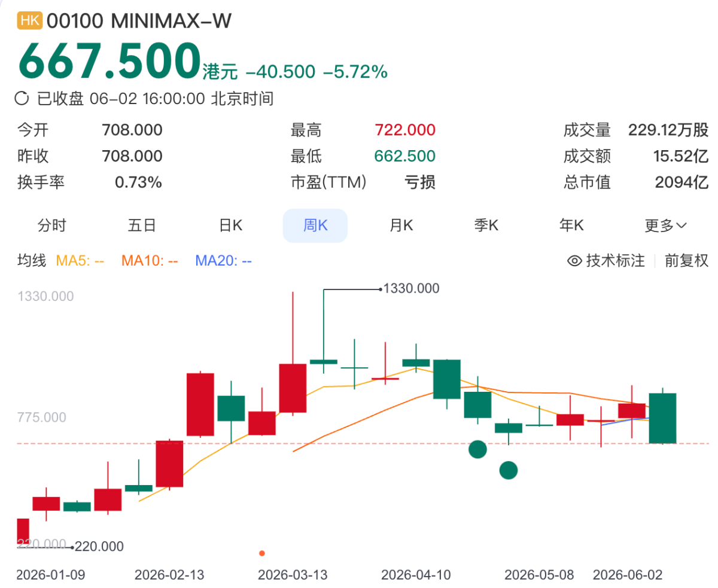Image resolution: width=718 pixels, height=588 pixels.
Task: Click the MA10 moving average label
Action: [150, 261]
